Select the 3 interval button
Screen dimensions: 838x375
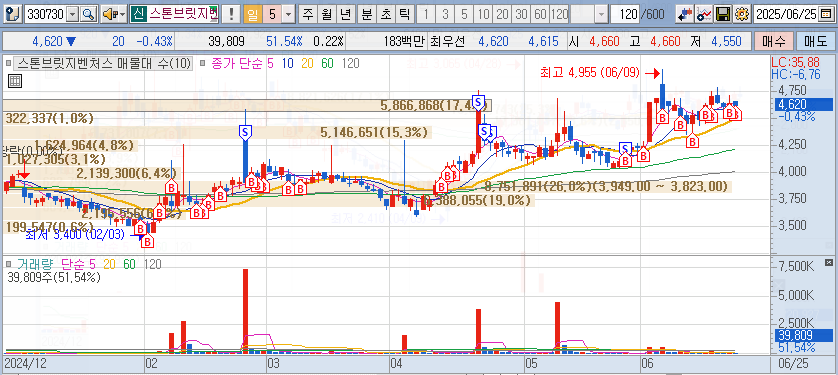(x=445, y=14)
